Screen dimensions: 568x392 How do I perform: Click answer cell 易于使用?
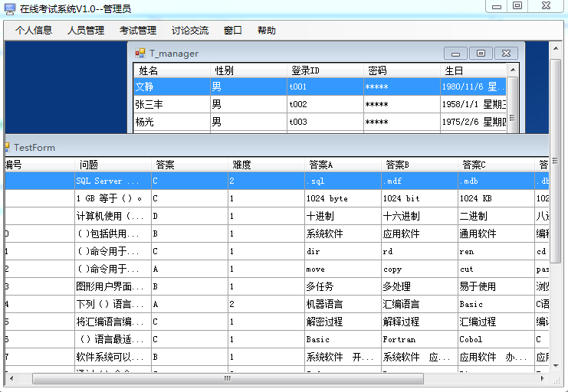pos(496,286)
